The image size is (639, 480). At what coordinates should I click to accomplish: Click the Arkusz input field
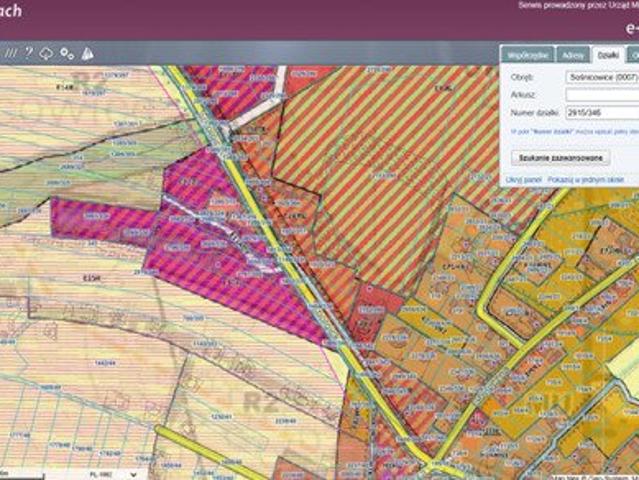(x=602, y=95)
